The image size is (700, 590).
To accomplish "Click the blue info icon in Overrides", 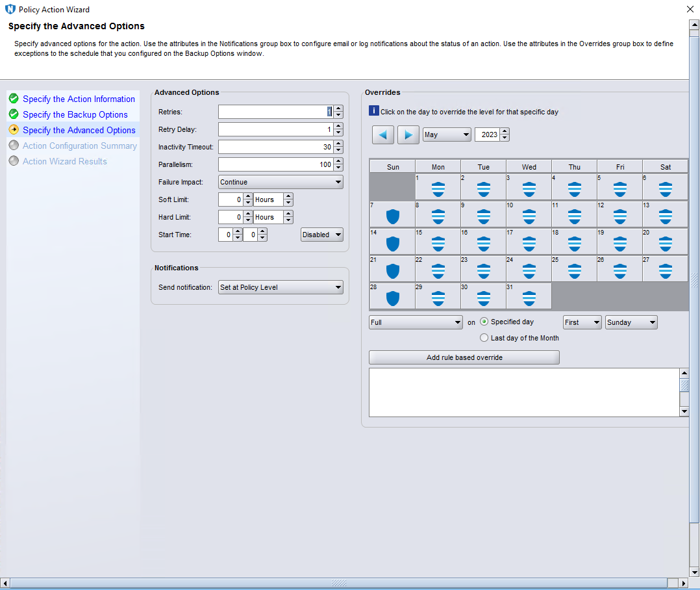I will [x=373, y=111].
